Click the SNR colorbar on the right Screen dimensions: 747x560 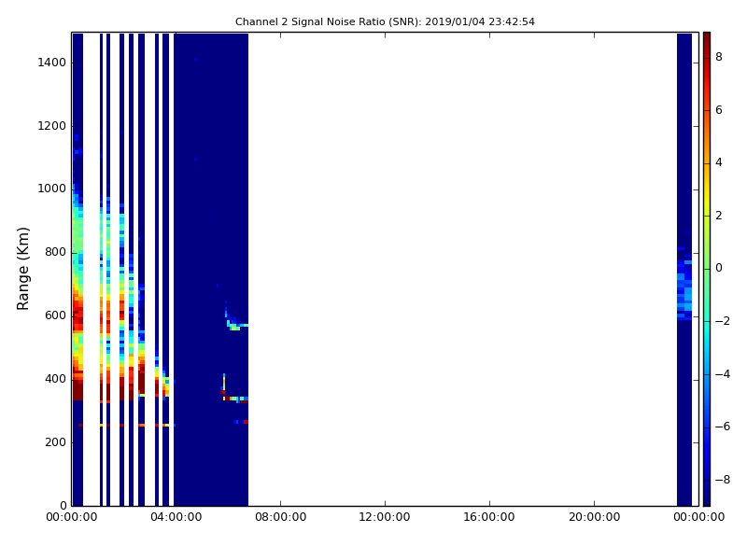(707, 269)
